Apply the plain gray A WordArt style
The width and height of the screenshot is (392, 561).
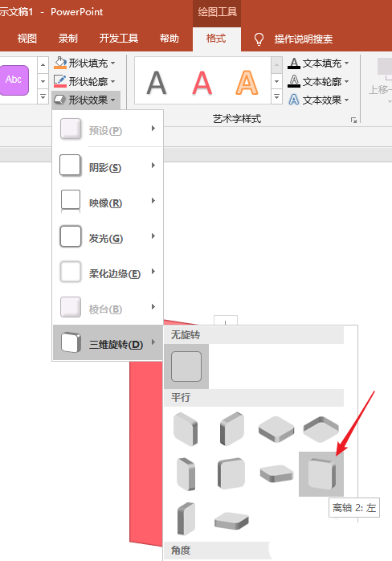tap(157, 82)
